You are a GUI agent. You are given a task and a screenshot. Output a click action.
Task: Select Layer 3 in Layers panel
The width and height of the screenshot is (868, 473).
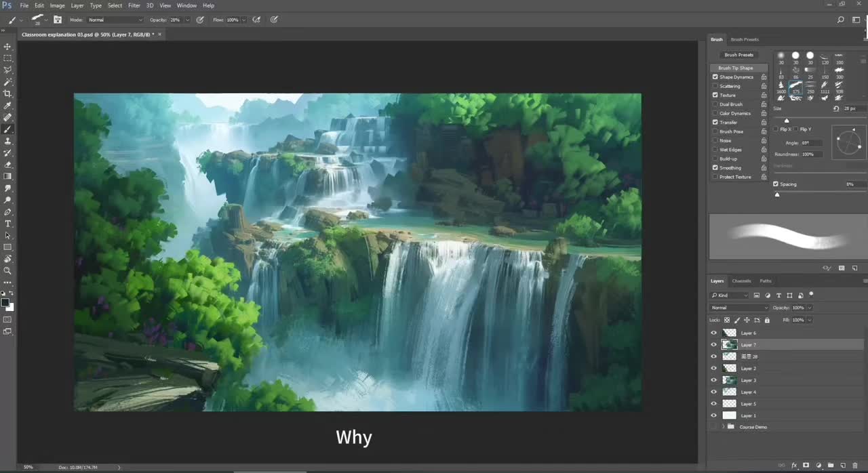(x=787, y=380)
